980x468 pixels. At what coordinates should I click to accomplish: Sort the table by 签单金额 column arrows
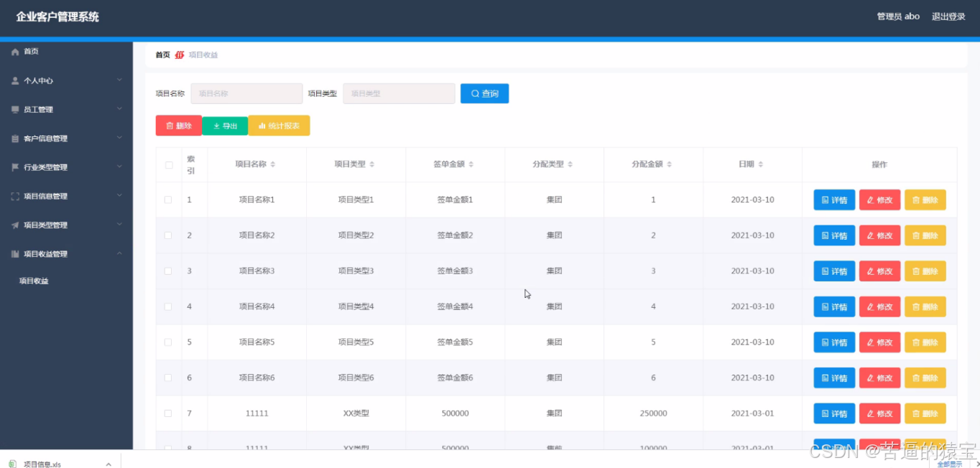(471, 164)
